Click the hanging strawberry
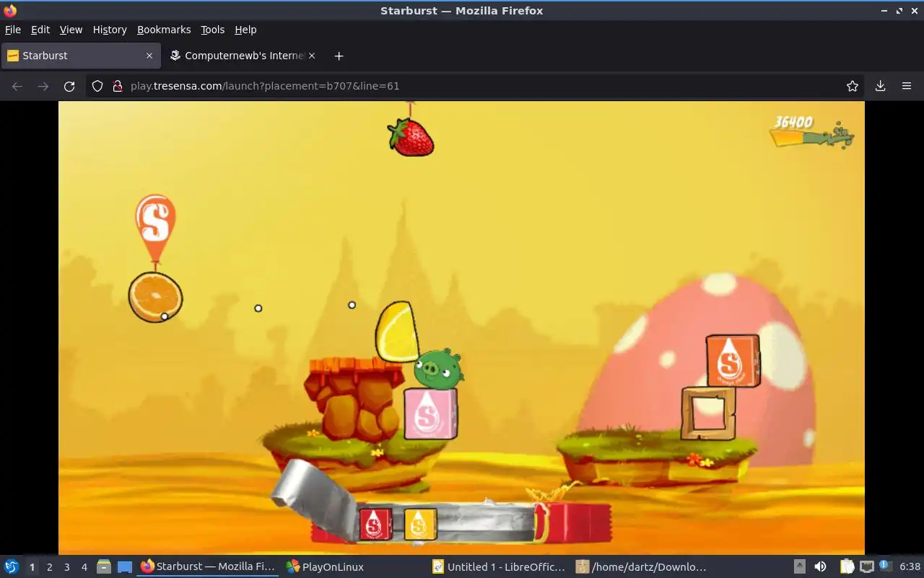924x578 pixels. 410,136
